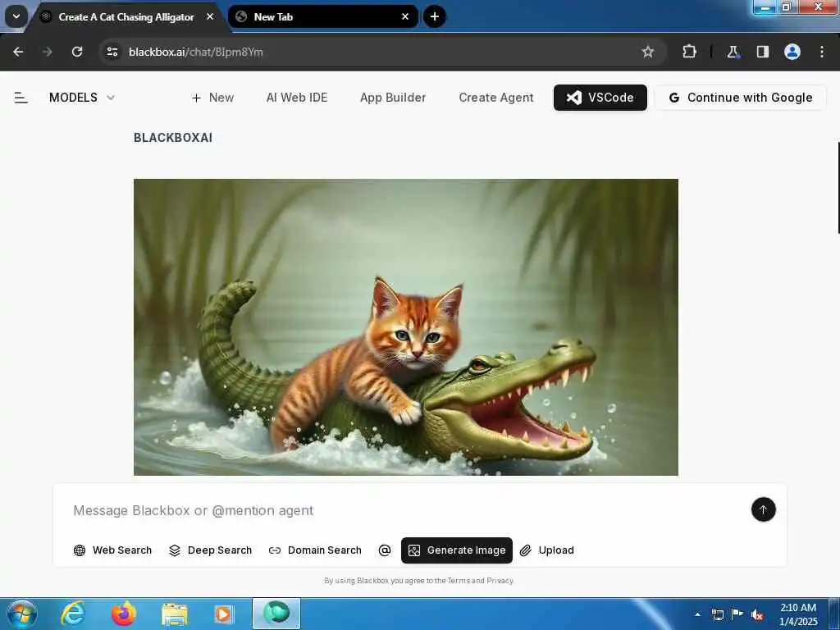Click the VSCode button

click(x=600, y=98)
